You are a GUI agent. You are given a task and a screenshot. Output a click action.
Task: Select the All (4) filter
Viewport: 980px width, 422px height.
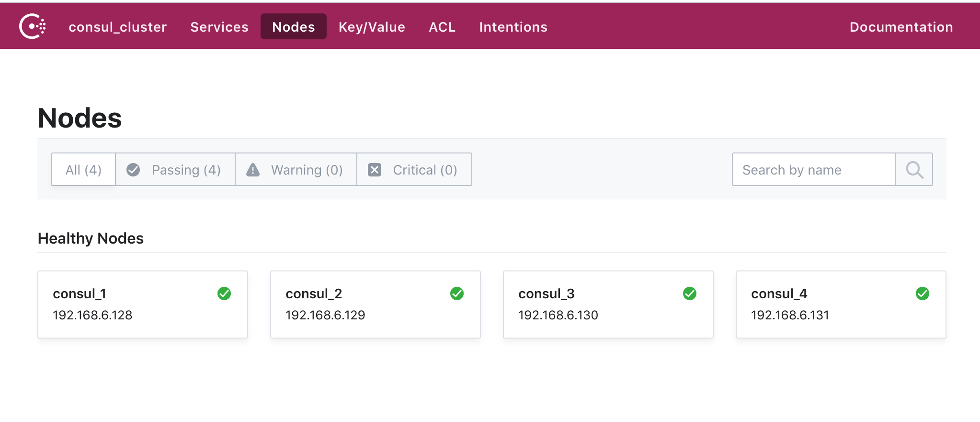83,169
